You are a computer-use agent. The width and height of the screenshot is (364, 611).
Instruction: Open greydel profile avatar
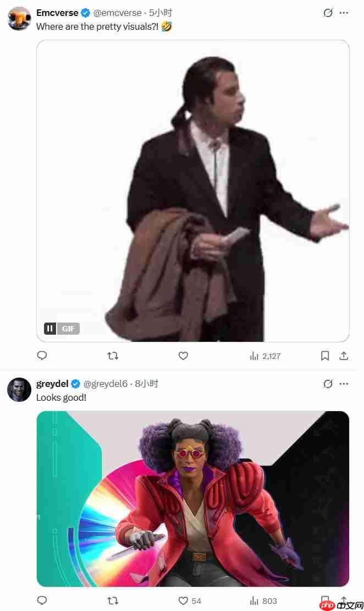pyautogui.click(x=19, y=389)
